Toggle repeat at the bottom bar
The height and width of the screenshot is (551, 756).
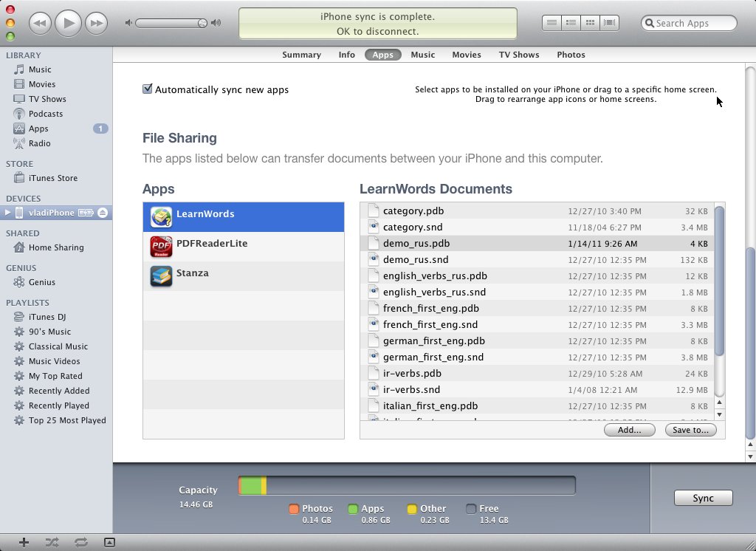tap(80, 543)
